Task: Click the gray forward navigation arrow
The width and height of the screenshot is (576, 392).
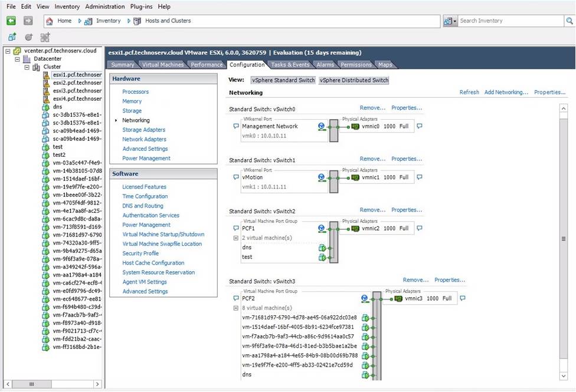Action: point(28,21)
